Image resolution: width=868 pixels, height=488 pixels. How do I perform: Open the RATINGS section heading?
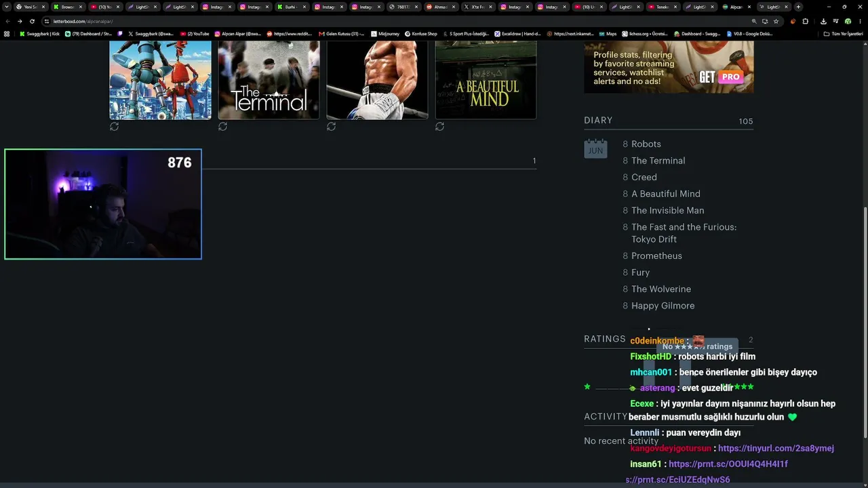(x=604, y=339)
